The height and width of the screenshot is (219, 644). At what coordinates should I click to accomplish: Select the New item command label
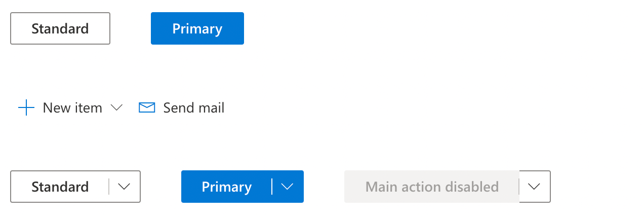(72, 108)
